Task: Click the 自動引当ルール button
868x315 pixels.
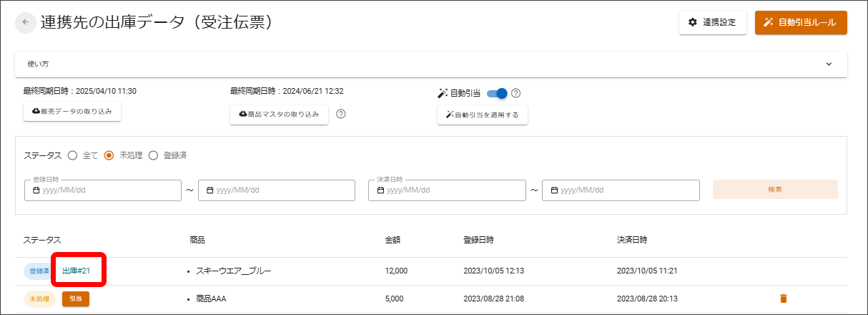Action: [x=801, y=23]
